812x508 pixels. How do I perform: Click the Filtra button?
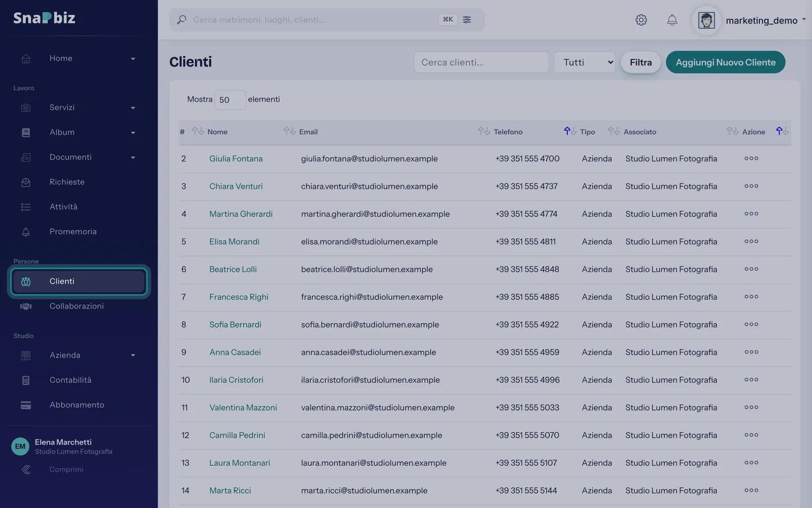tap(640, 62)
